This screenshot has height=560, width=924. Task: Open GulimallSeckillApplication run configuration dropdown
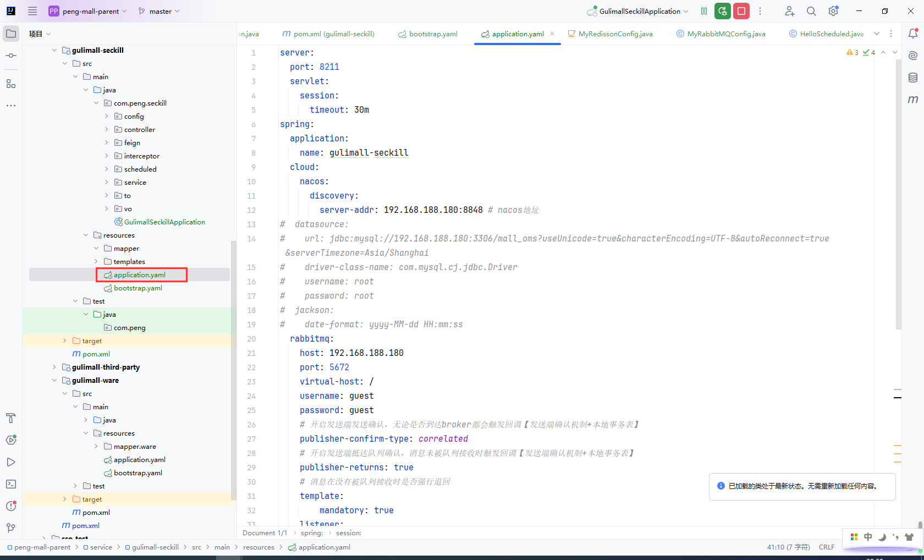pos(637,11)
